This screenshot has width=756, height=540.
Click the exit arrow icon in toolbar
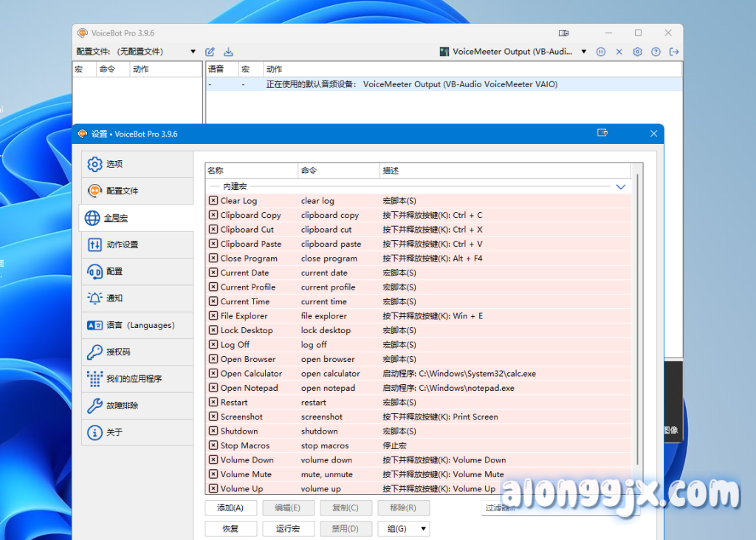(673, 52)
